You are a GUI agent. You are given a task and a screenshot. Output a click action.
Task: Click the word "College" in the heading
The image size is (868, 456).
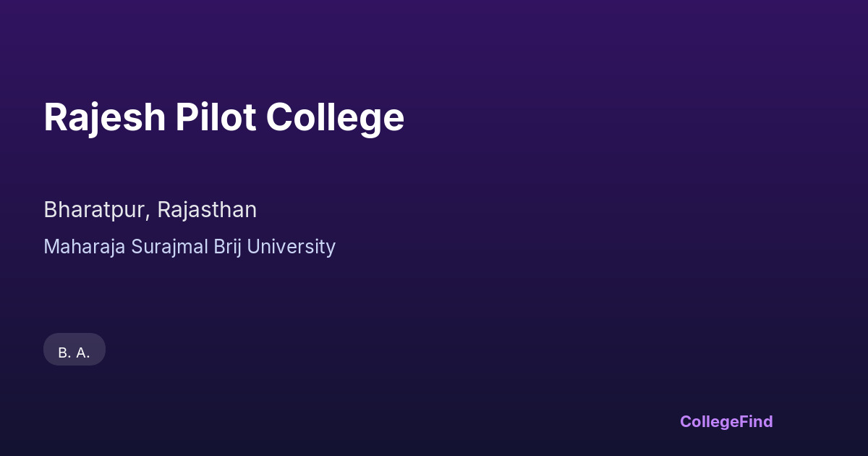click(x=334, y=117)
